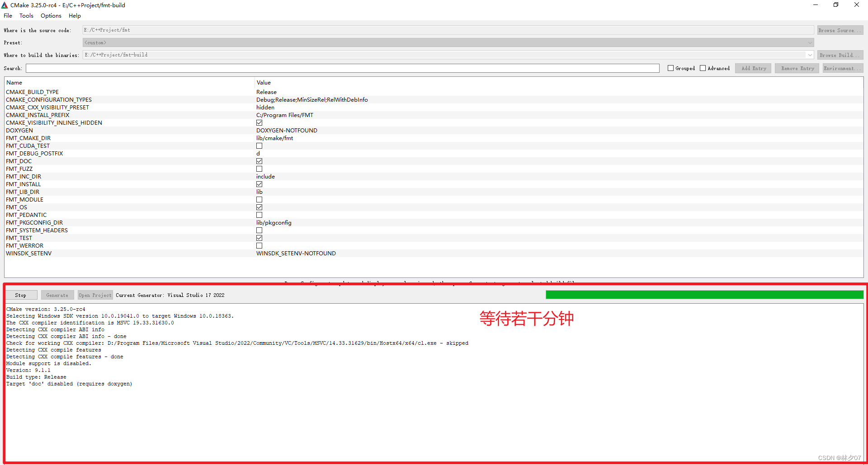Screen dimensions: 868x465
Task: Select the WINSDK_SETENV entry name
Action: (x=28, y=254)
